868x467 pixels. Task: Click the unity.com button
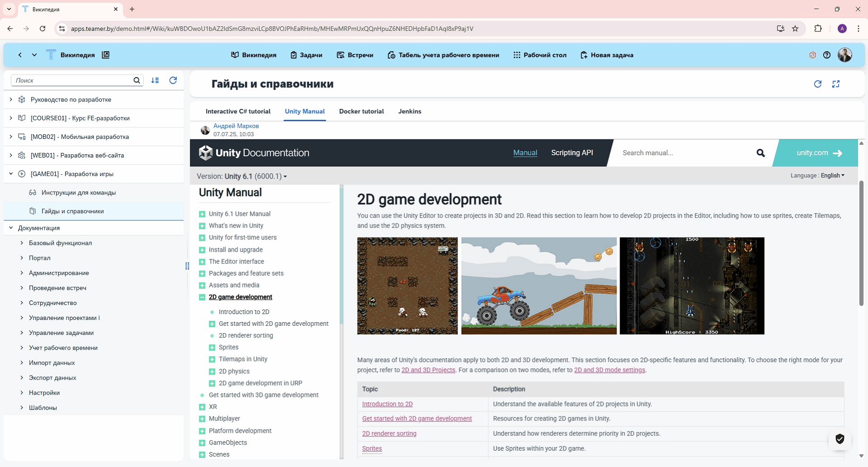819,153
